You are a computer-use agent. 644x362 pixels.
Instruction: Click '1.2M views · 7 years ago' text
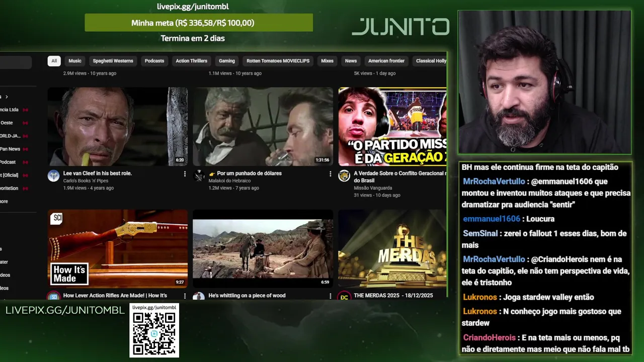click(x=234, y=188)
